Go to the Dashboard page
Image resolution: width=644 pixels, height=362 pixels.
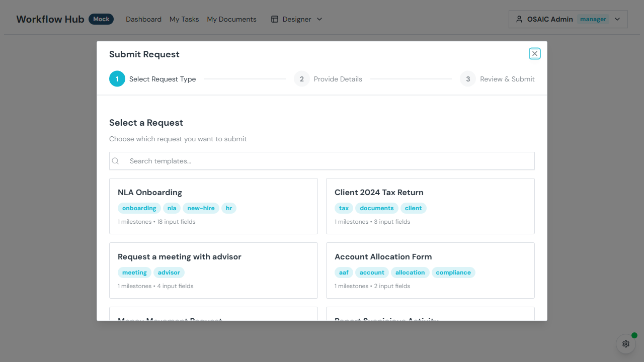[x=143, y=19]
